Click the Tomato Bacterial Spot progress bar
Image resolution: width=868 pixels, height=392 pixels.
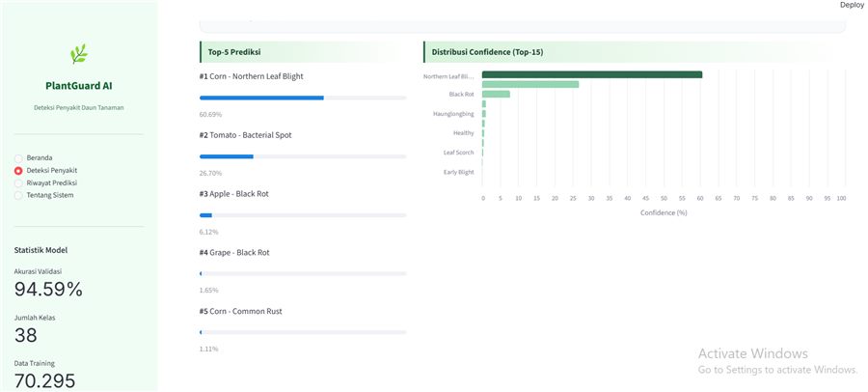303,156
